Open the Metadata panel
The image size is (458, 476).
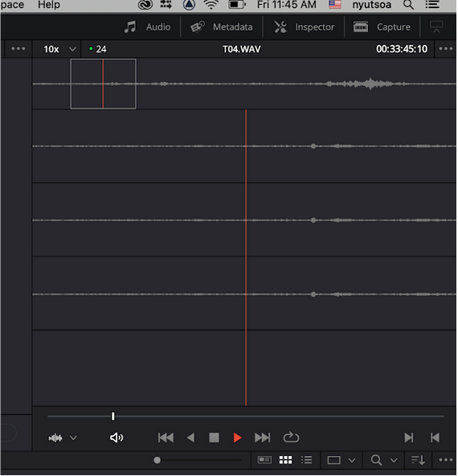click(x=222, y=27)
